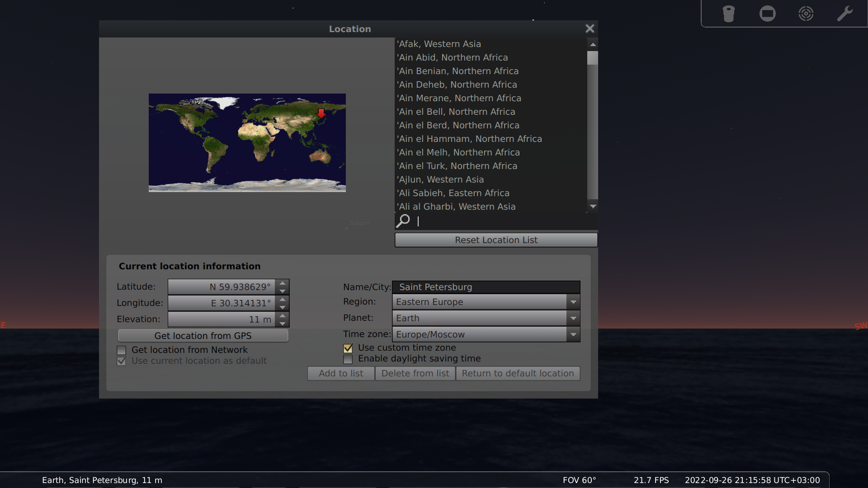Screen dimensions: 868x488
Task: Increase longitude with the up arrow stepper
Action: click(283, 299)
